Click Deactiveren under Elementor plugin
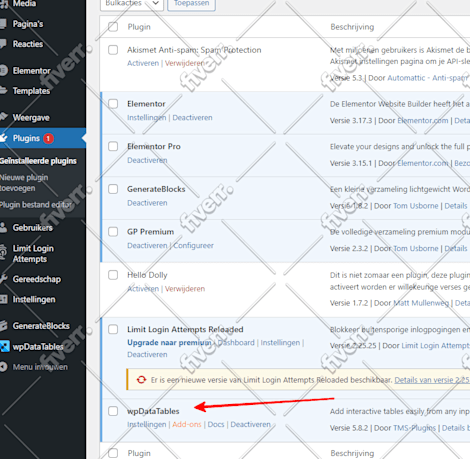The height and width of the screenshot is (459, 470). tap(192, 118)
